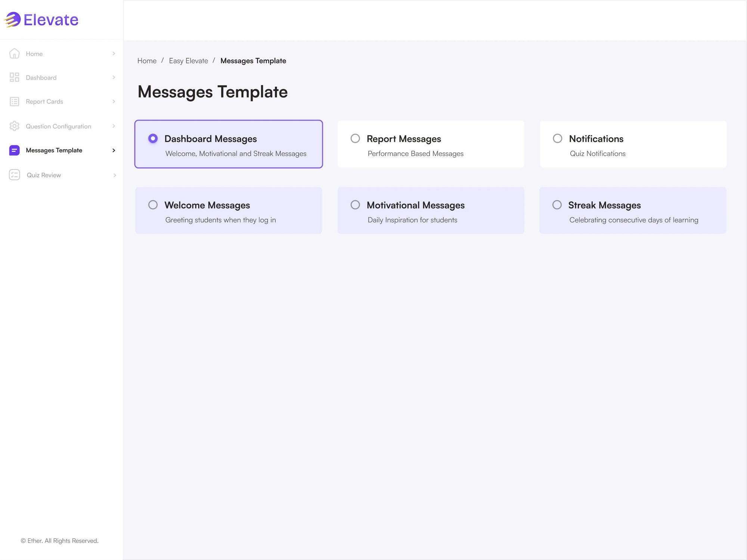Viewport: 747px width, 560px height.
Task: Click the Quiz Review checklist icon
Action: coord(14,175)
